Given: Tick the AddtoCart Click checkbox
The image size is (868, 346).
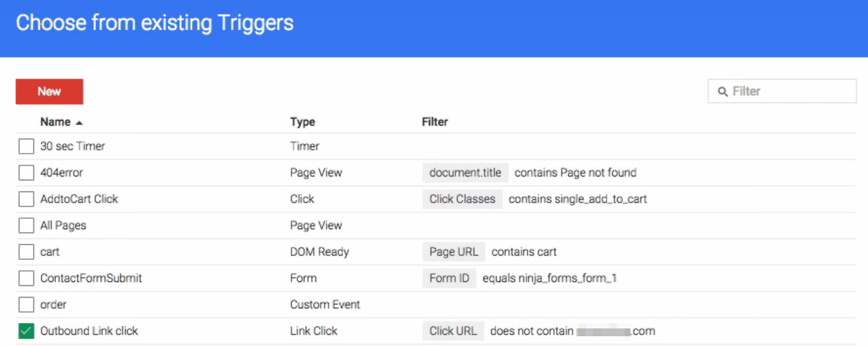Looking at the screenshot, I should 26,199.
